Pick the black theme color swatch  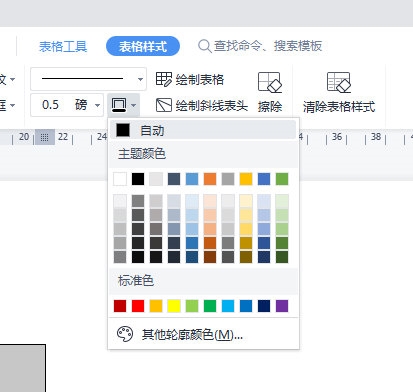click(138, 179)
